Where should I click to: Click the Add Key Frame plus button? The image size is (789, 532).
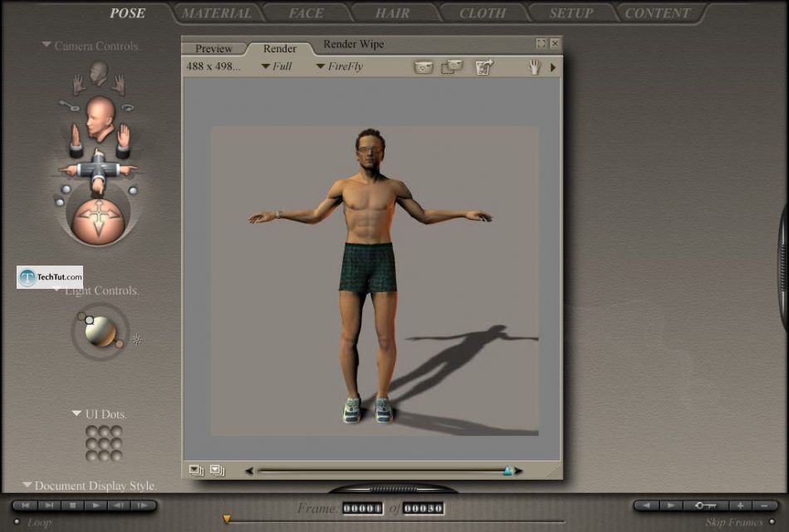point(741,505)
